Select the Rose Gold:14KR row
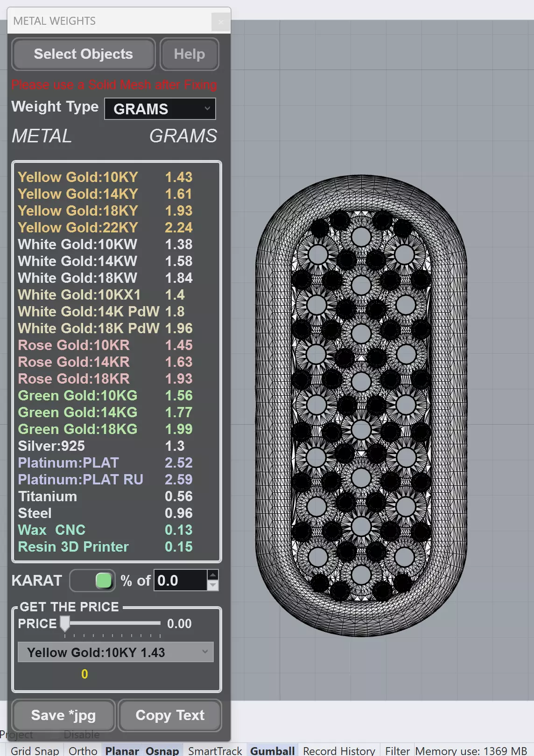The image size is (534, 756). [105, 362]
